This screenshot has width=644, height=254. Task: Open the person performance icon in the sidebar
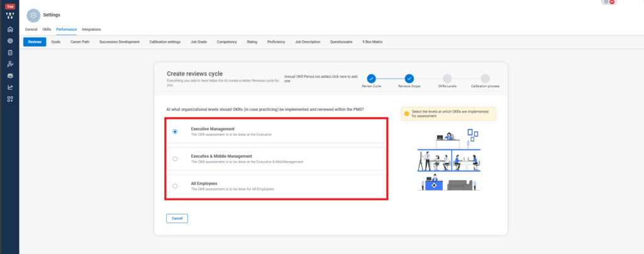(x=10, y=64)
